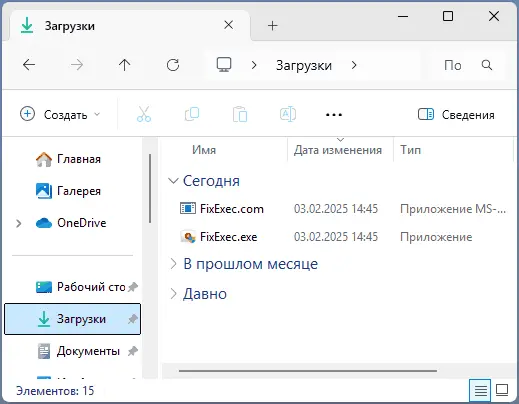The width and height of the screenshot is (519, 404).
Task: Go up one folder level arrow
Action: (x=124, y=65)
